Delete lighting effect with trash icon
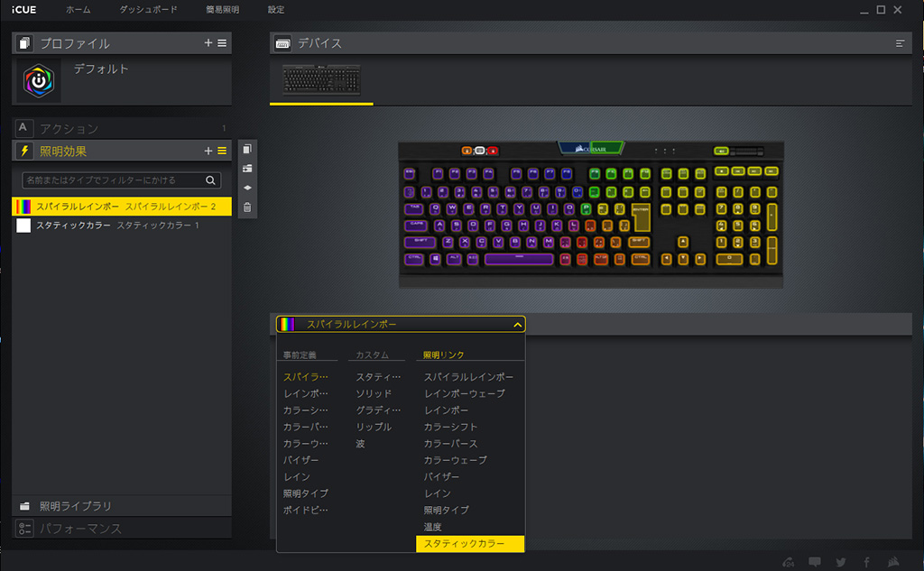Screen dimensions: 924x571 [247, 207]
